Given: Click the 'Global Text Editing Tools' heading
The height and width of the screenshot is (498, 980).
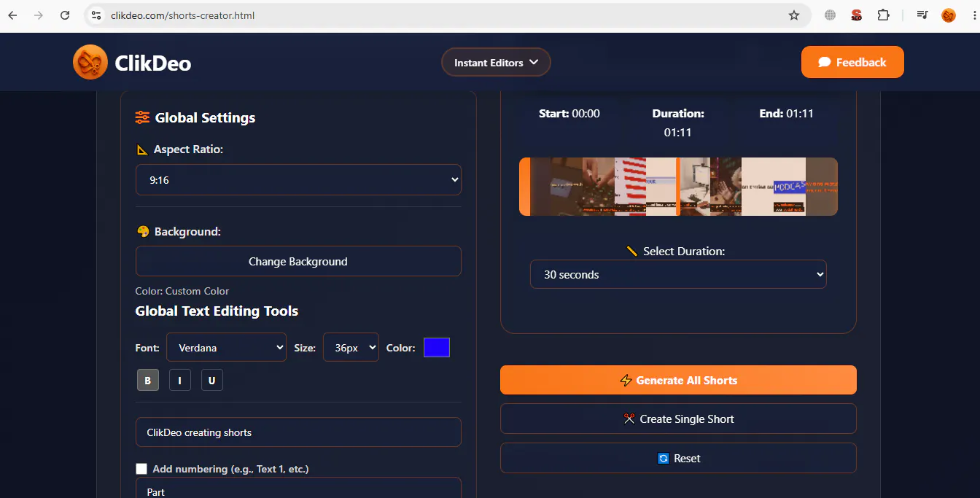Looking at the screenshot, I should tap(217, 311).
